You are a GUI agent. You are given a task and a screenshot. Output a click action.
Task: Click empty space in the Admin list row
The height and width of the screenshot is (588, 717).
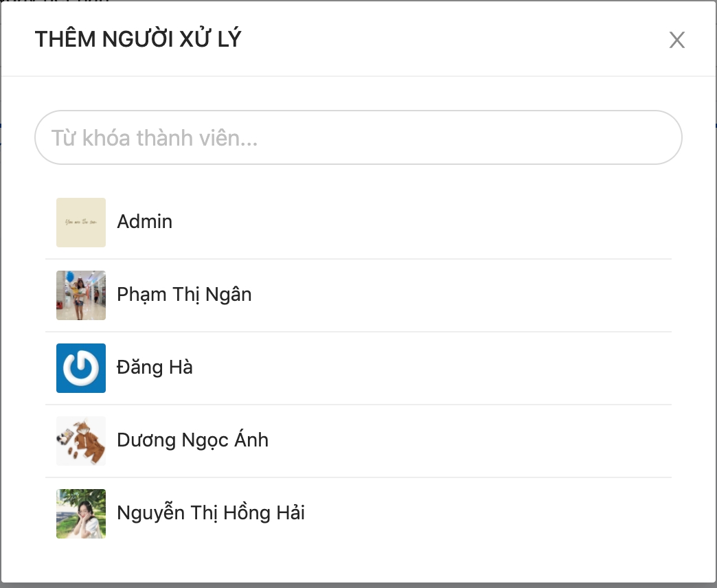tap(421, 223)
